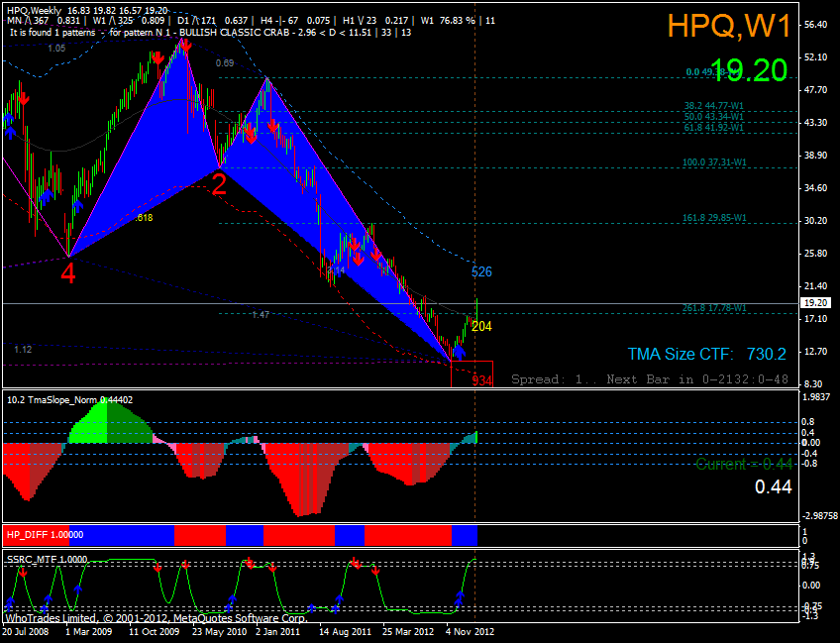This screenshot has height=643, width=840.
Task: Click the red 934 value in the red box
Action: [x=482, y=380]
